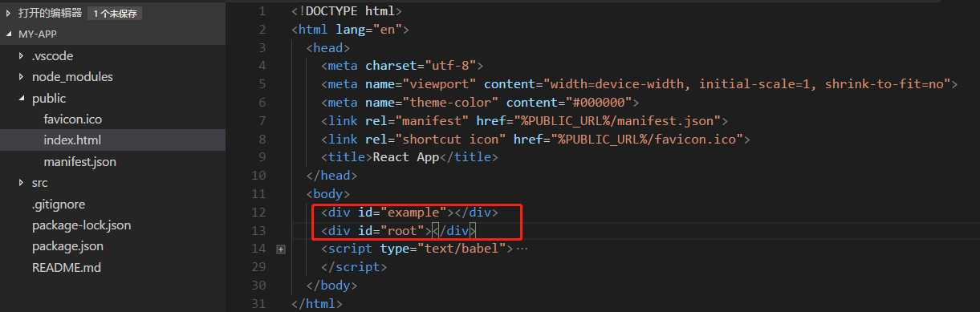
Task: Open package.json file
Action: [x=67, y=246]
